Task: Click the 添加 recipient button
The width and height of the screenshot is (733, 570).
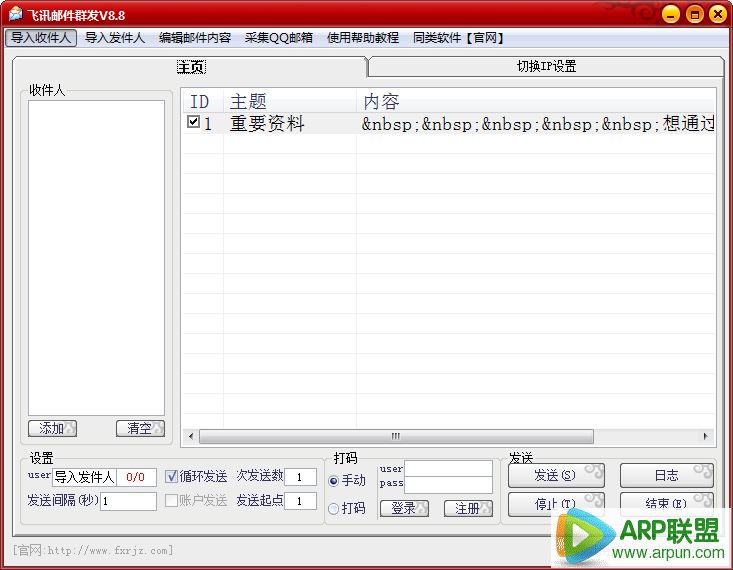Action: (x=52, y=428)
